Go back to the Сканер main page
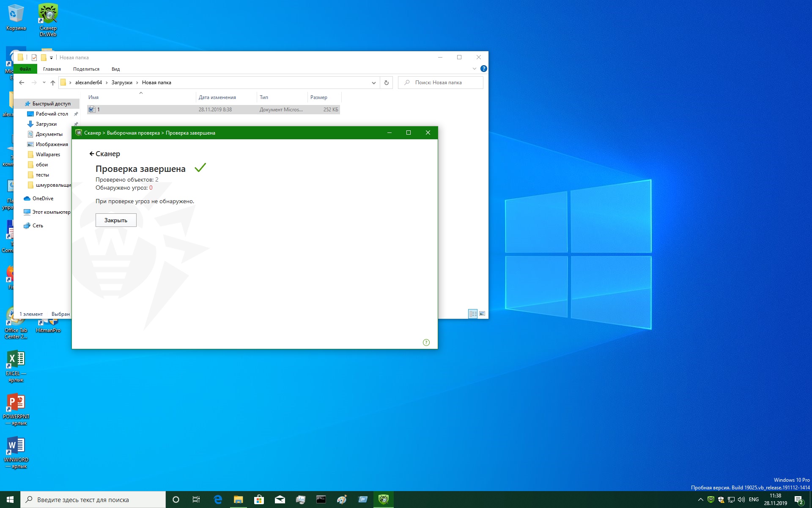This screenshot has height=508, width=812. tap(105, 154)
